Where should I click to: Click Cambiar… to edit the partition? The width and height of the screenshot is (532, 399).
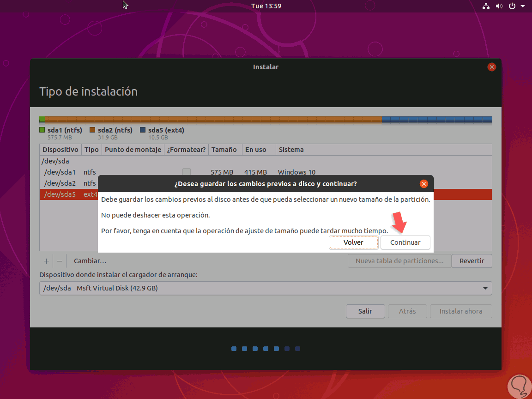tap(90, 261)
